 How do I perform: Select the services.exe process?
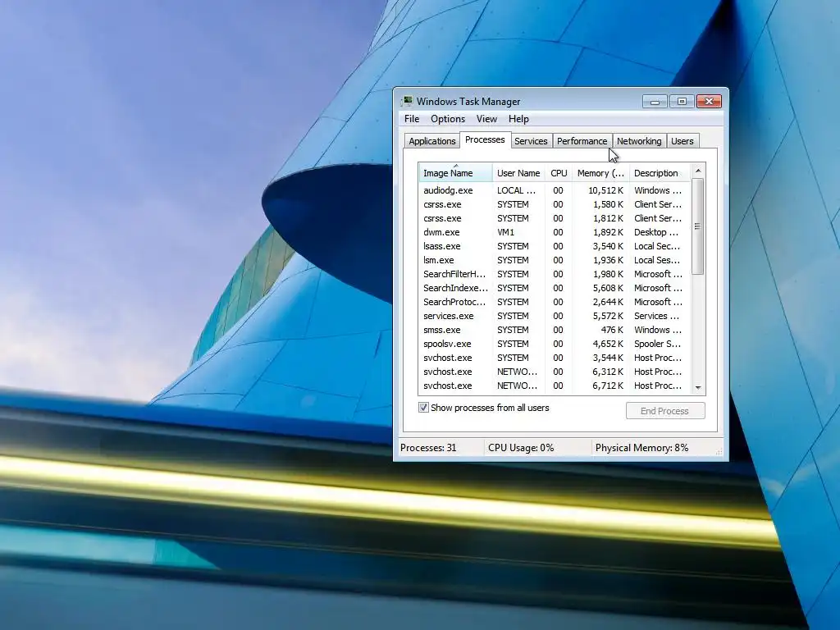(x=554, y=316)
